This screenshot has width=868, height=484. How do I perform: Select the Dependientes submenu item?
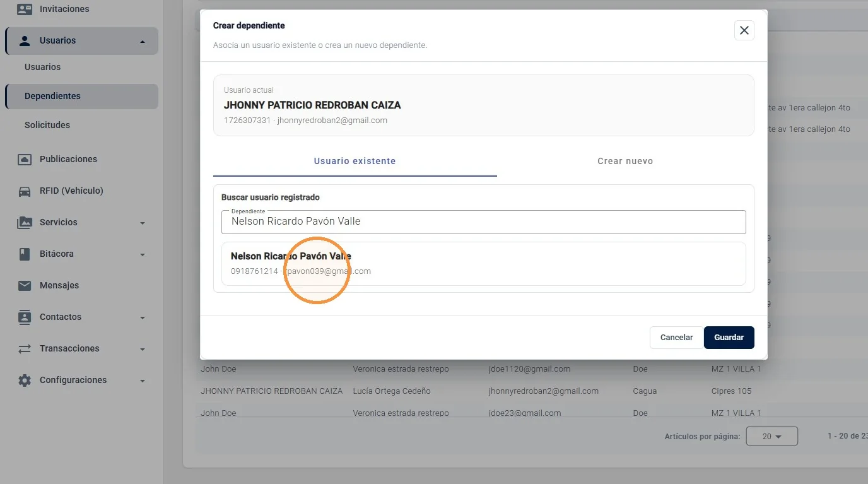click(x=81, y=96)
